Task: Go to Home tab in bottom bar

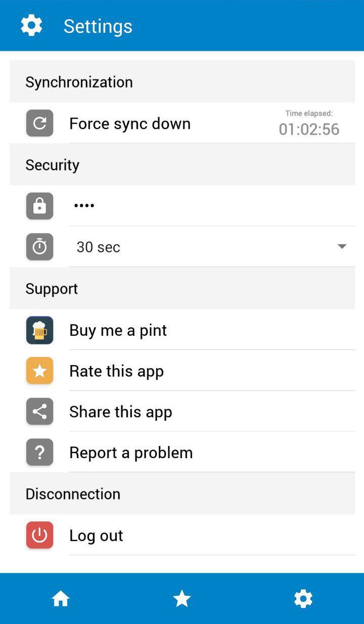Action: [x=61, y=599]
